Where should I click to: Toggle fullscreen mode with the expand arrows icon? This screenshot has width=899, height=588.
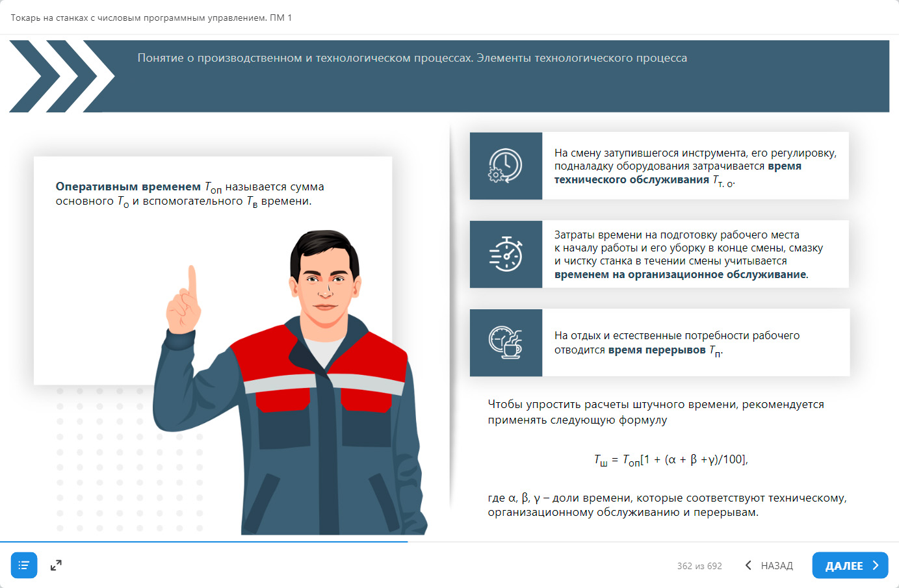click(56, 565)
